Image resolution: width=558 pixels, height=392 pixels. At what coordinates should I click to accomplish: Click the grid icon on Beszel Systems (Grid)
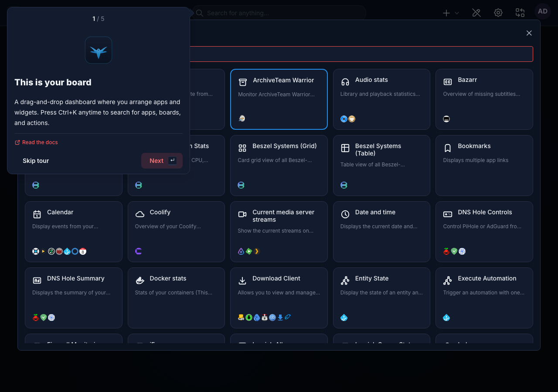(x=242, y=148)
